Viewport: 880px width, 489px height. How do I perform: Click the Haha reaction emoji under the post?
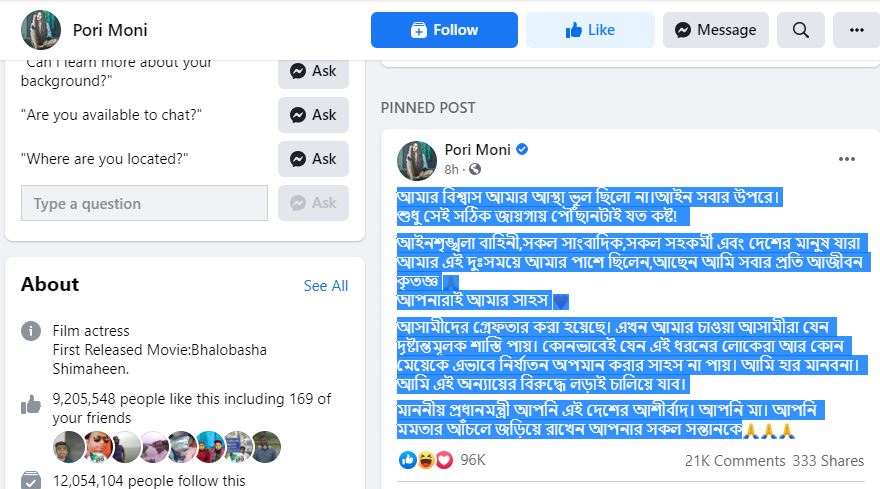point(426,460)
